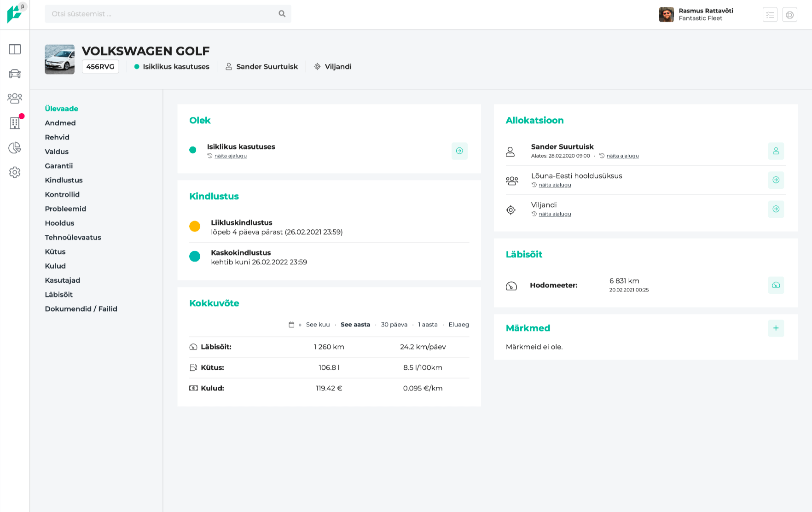Image resolution: width=812 pixels, height=512 pixels.
Task: Click the 119.42 € costs value
Action: tap(329, 388)
